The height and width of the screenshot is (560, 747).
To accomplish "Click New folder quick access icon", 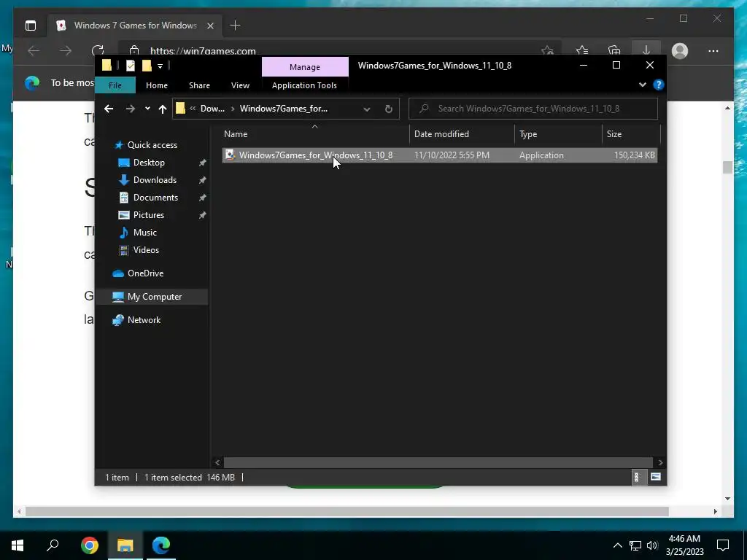I will 147,65.
